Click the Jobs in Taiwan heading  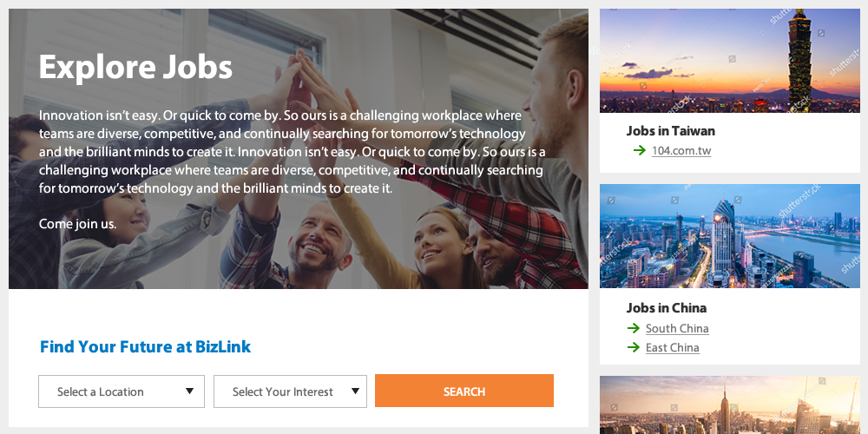tap(670, 131)
